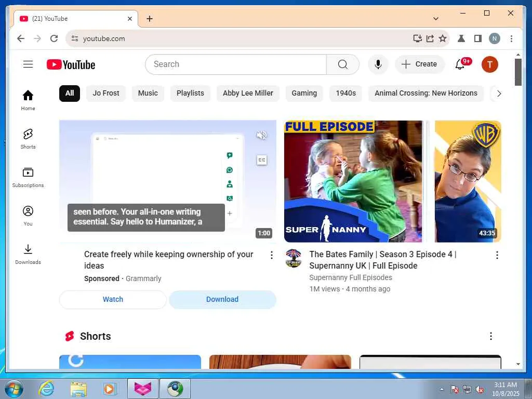Open the Shorts section more options

[x=490, y=336]
